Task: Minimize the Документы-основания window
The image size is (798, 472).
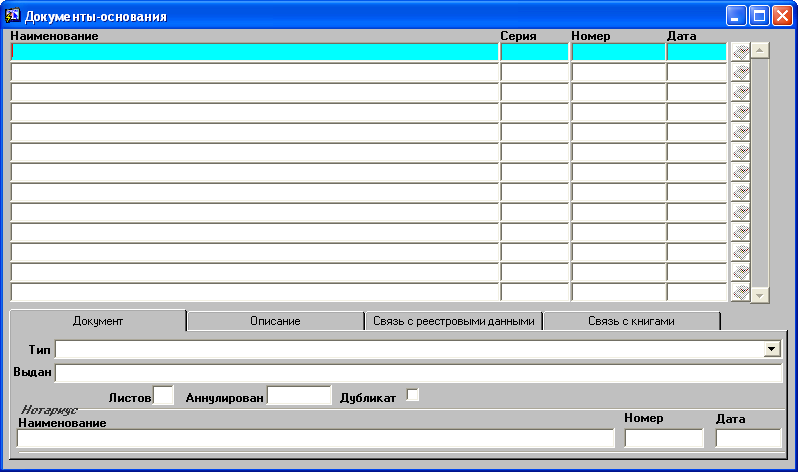Action: 735,16
